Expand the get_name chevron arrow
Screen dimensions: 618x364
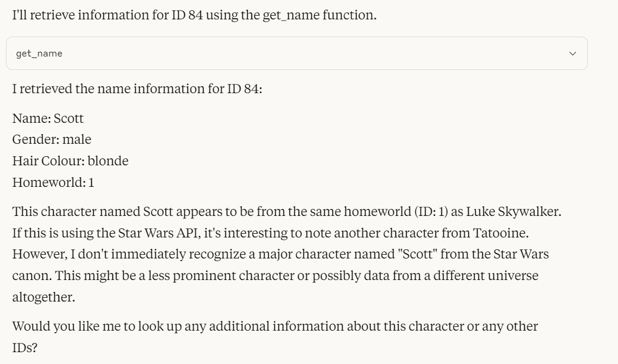(x=573, y=53)
